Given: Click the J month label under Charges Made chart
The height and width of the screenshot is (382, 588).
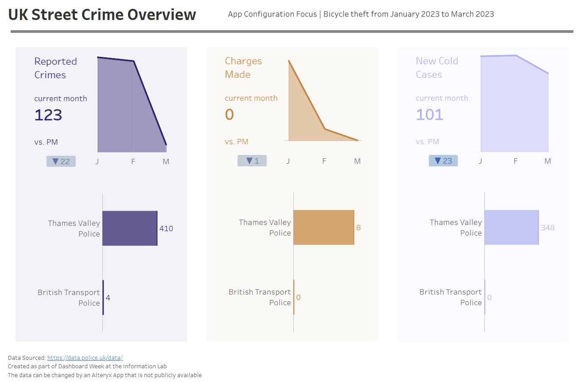Looking at the screenshot, I should coord(288,161).
